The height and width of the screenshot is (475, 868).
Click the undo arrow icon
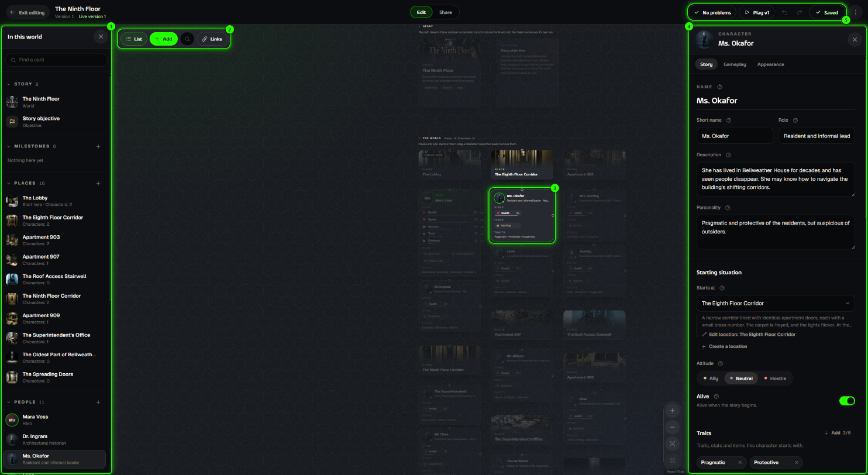pyautogui.click(x=784, y=12)
